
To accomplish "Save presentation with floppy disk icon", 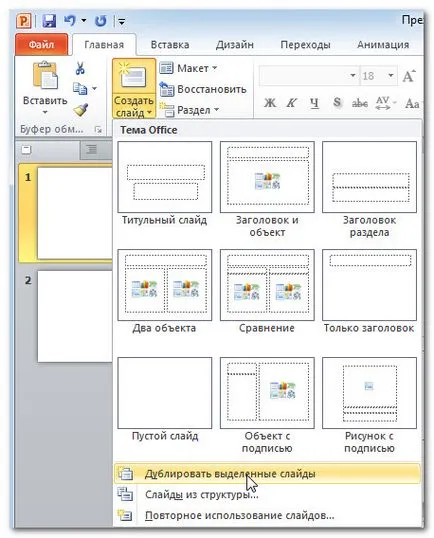I will click(x=49, y=21).
